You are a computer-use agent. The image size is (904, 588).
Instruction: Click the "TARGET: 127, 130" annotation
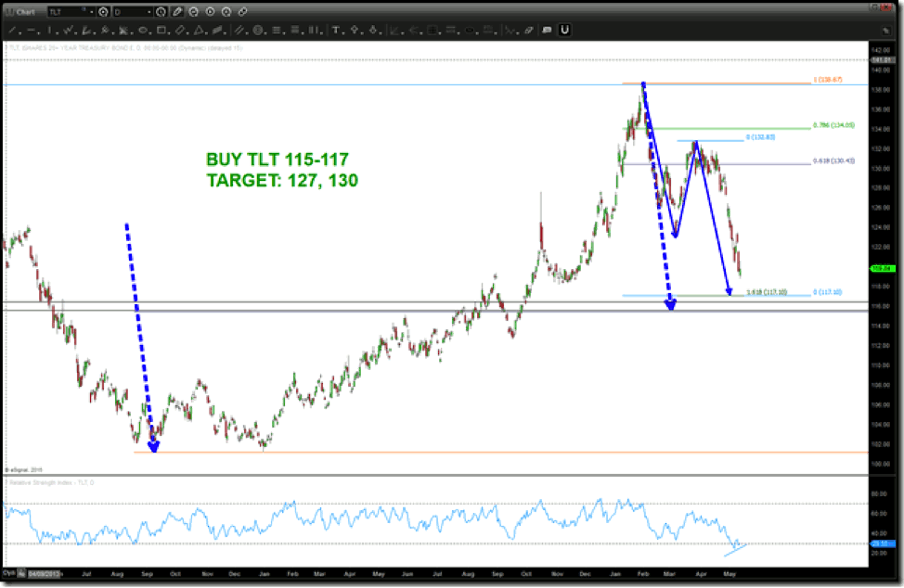point(282,181)
